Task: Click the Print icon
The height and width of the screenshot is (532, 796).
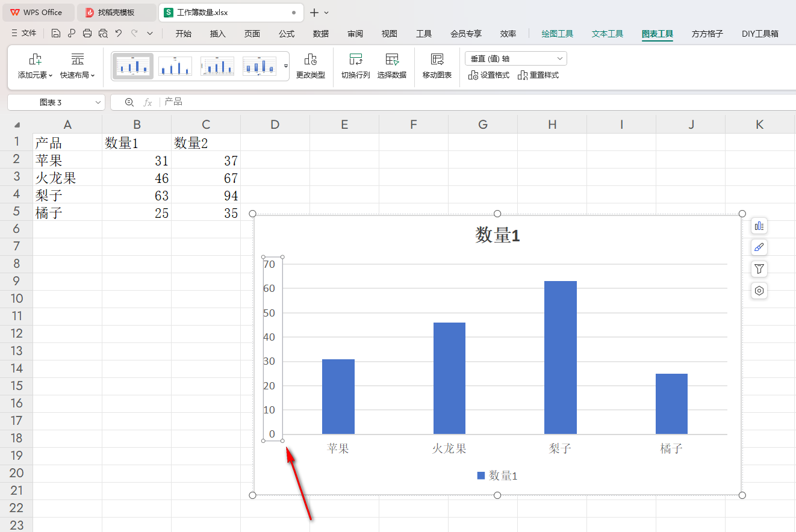Action: [87, 34]
